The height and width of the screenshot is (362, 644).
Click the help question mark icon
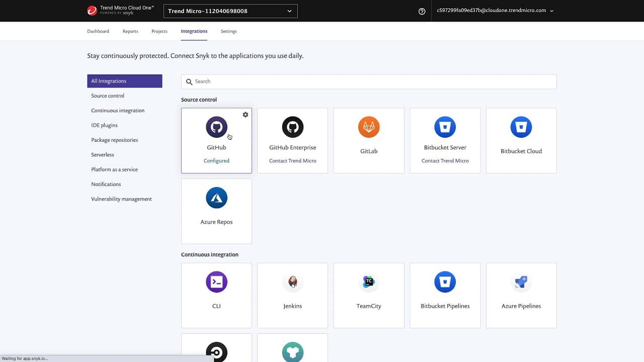pyautogui.click(x=422, y=11)
